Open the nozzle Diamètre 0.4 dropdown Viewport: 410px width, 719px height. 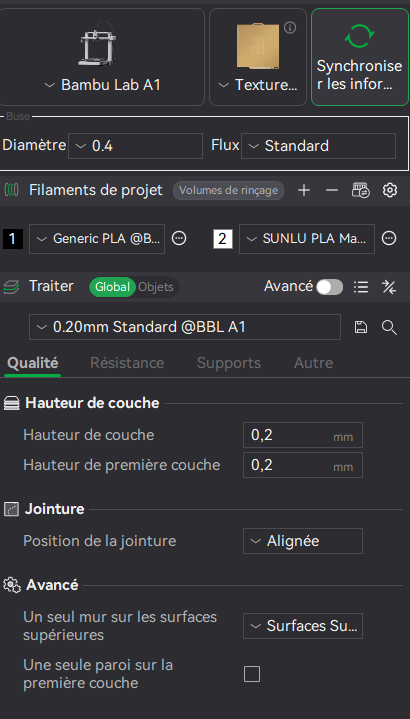(x=135, y=146)
